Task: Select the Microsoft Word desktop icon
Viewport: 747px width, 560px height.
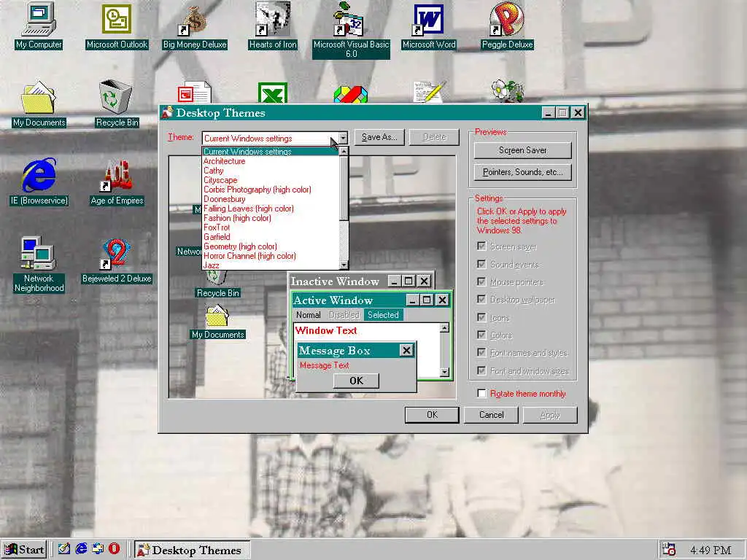Action: coord(429,26)
